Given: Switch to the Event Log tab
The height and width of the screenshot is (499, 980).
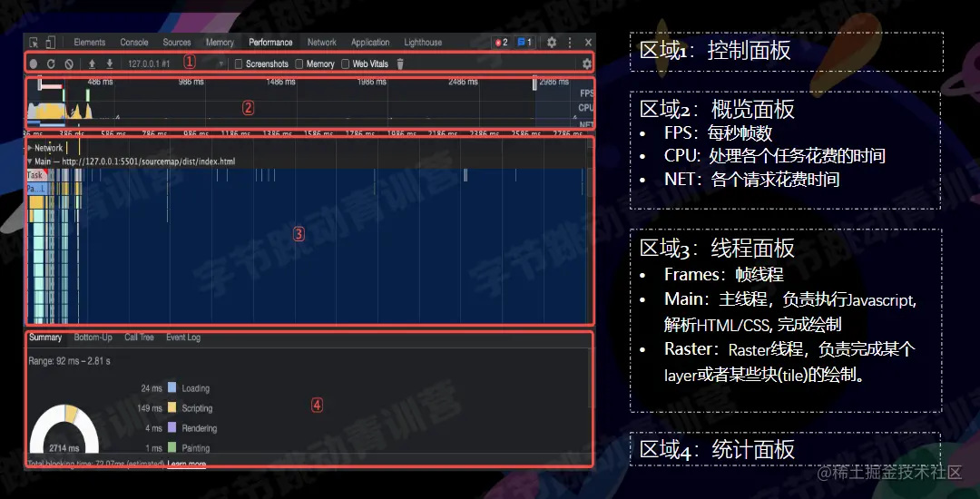Looking at the screenshot, I should pos(183,338).
